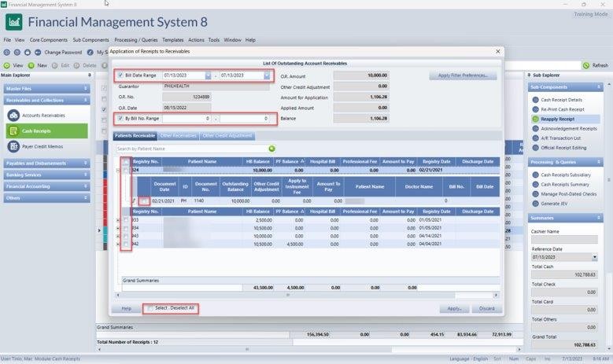Open Generate JEV under Processing & Queries
This screenshot has height=364, width=613.
556,203
